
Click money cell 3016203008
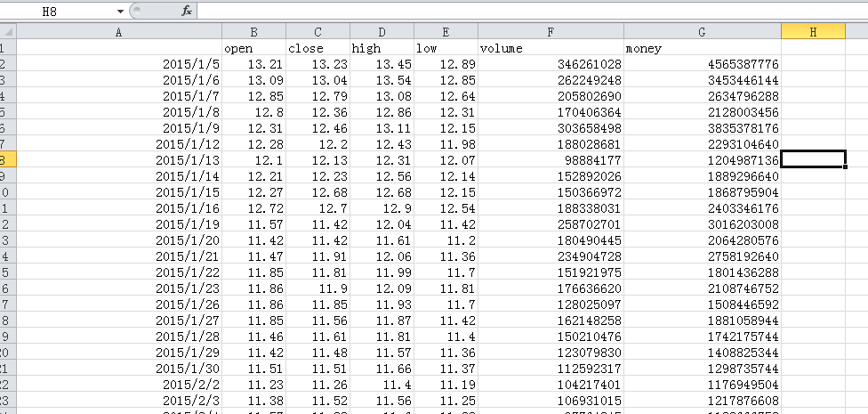(x=703, y=224)
